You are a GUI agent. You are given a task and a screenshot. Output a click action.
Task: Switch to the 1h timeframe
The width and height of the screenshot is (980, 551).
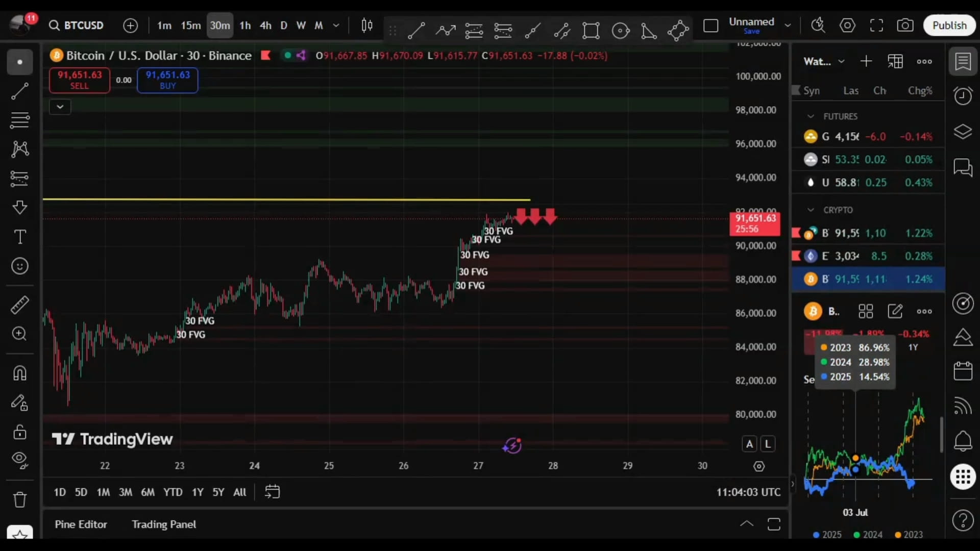coord(245,26)
